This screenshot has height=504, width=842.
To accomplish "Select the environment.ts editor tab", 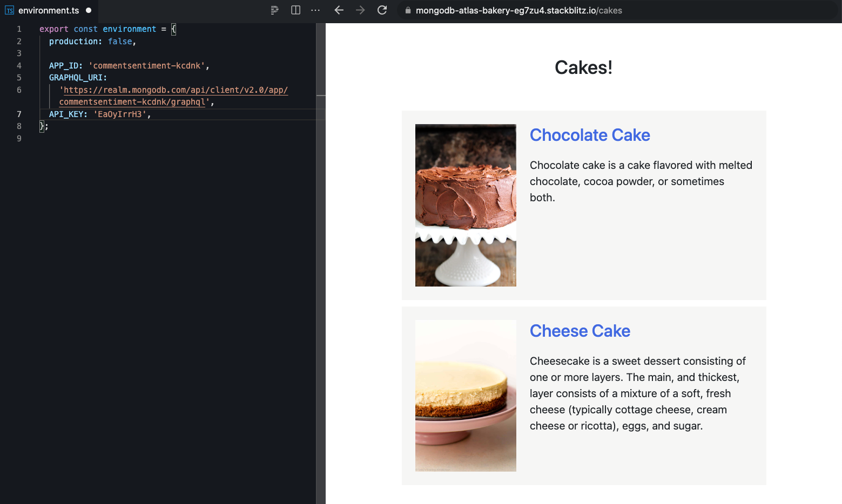I will 49,10.
